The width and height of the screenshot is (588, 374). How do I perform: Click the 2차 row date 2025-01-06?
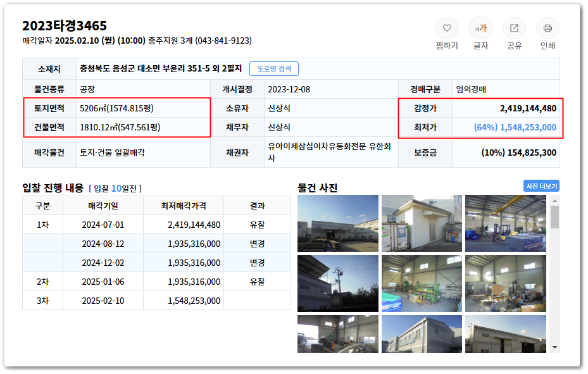pyautogui.click(x=103, y=282)
